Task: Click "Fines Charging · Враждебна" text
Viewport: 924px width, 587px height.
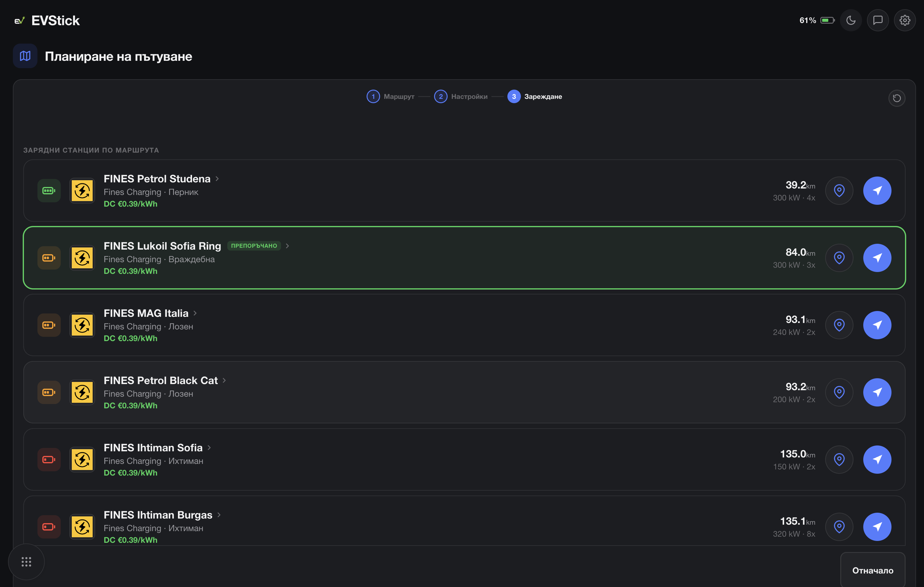Action: pyautogui.click(x=159, y=259)
